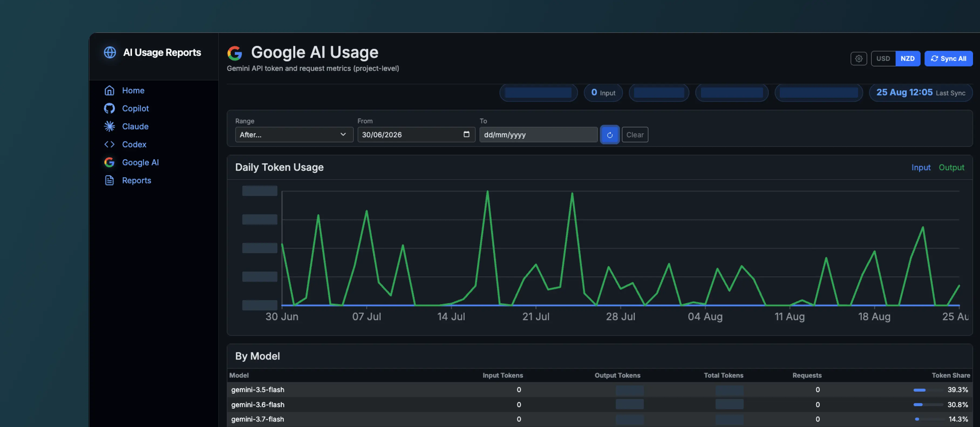Toggle the Output series in chart legend
980x427 pixels.
951,167
